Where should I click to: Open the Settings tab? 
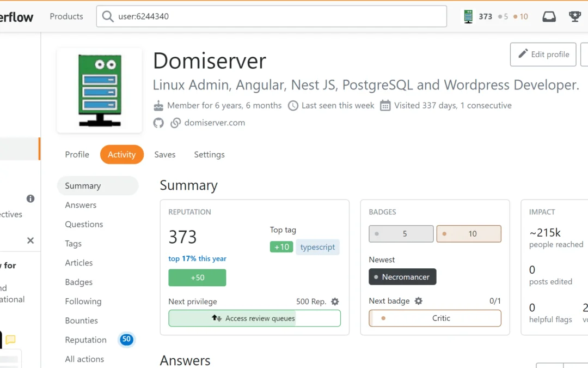pyautogui.click(x=209, y=154)
